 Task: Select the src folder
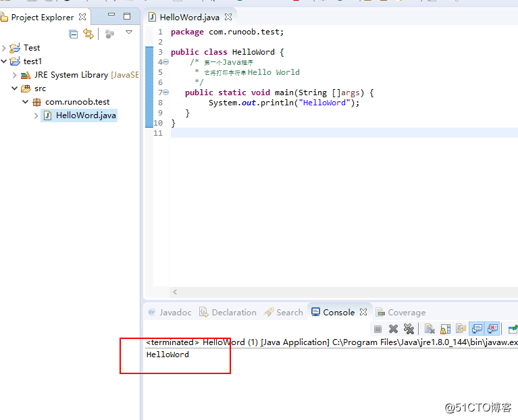pyautogui.click(x=40, y=88)
